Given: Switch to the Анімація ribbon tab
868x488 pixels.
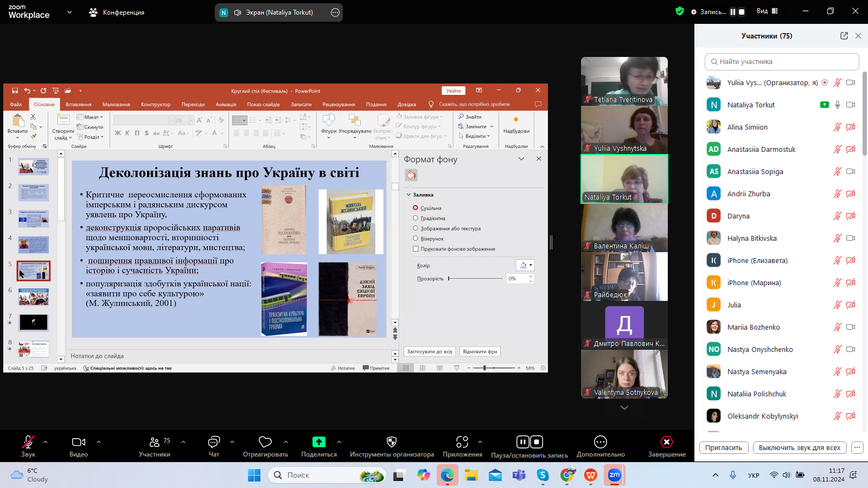Looking at the screenshot, I should 226,105.
